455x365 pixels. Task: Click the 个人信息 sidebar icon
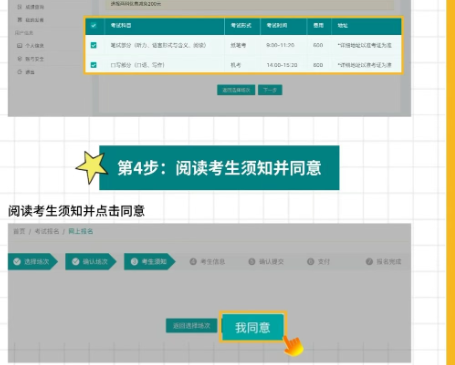pos(20,46)
